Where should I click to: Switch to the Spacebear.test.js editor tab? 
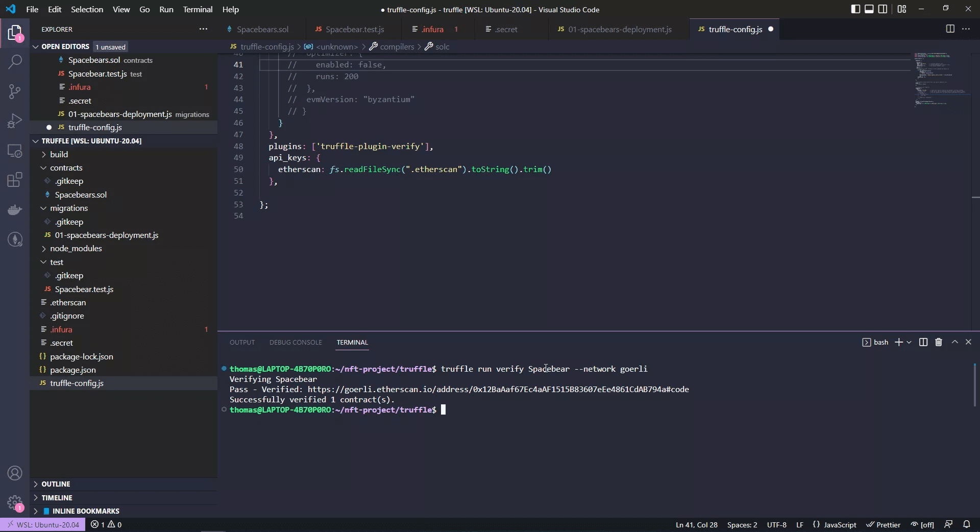click(354, 29)
